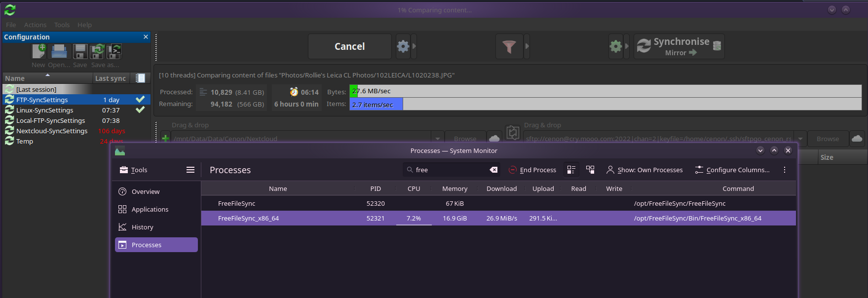The image size is (868, 298).
Task: Select the [Last session] configuration
Action: coord(76,89)
